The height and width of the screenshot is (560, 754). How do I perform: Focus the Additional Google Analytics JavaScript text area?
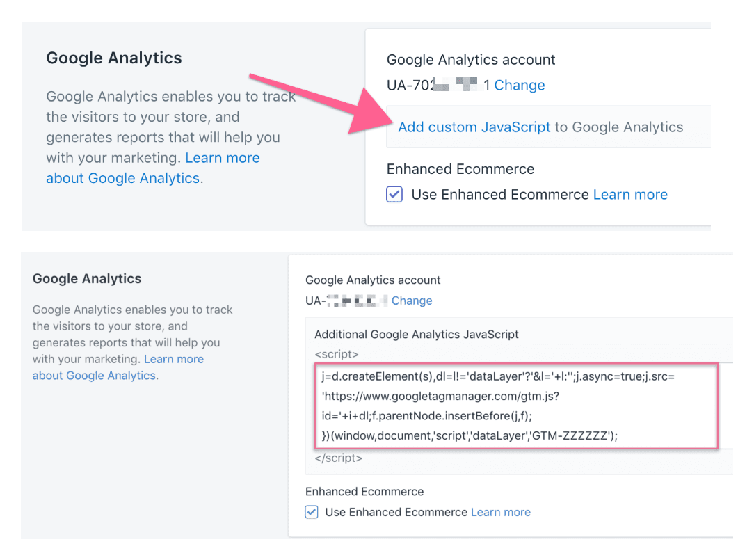pyautogui.click(x=516, y=406)
